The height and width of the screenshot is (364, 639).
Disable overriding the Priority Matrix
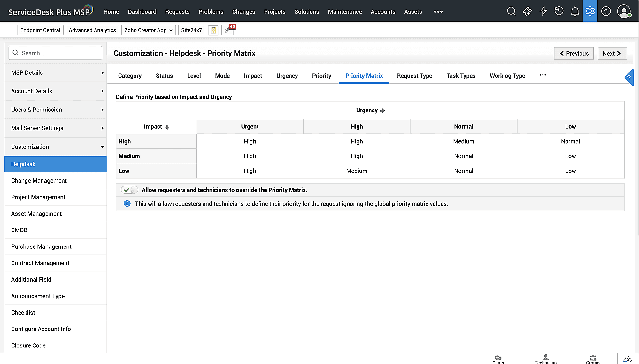[129, 190]
